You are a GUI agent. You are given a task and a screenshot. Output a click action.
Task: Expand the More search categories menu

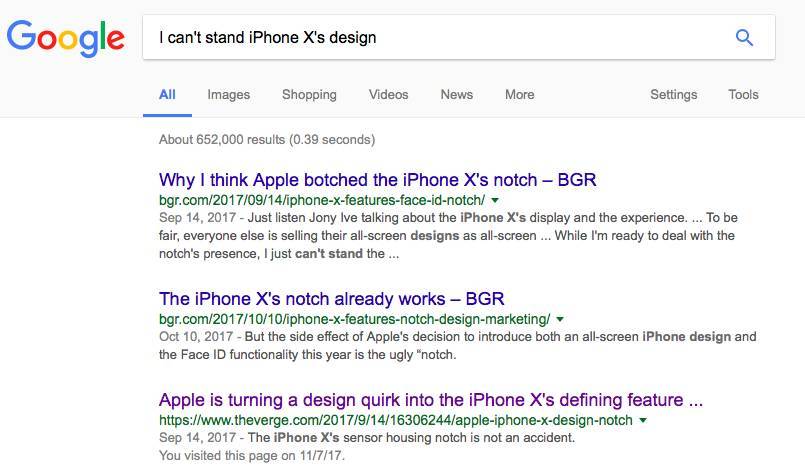click(x=519, y=95)
